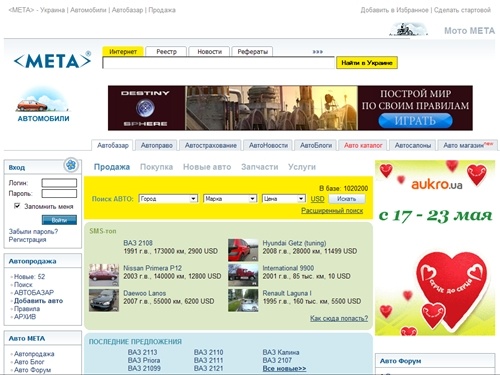This screenshot has height=375, width=500.
Task: Open the АРХИВ sidebar link
Action: tap(25, 317)
